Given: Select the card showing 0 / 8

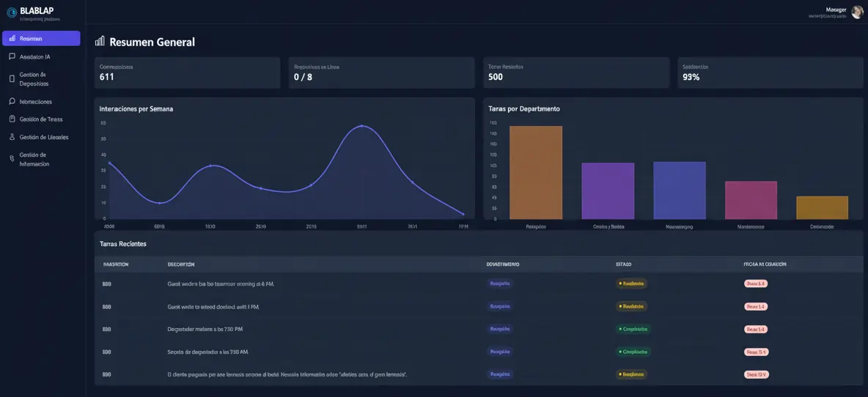Looking at the screenshot, I should 382,73.
